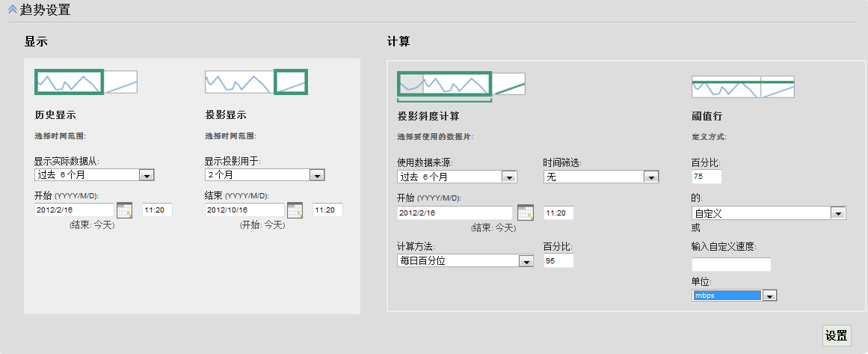Open calendar picker for 投影斜度计算 start date

[526, 213]
